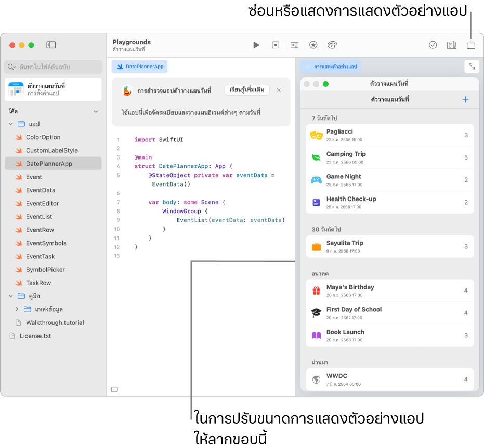This screenshot has width=484, height=448.
Task: Search in source files field
Action: pyautogui.click(x=53, y=67)
